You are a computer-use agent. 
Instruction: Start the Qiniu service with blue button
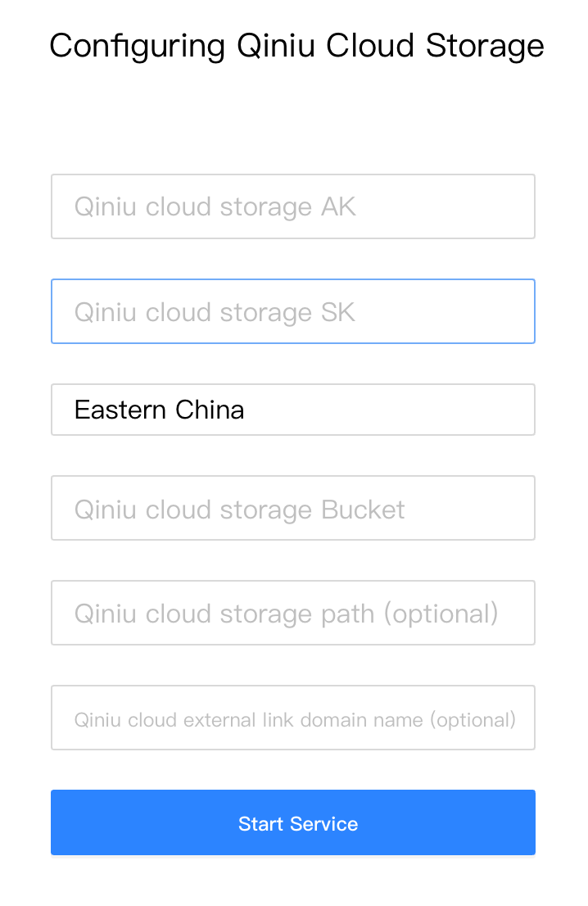(292, 822)
